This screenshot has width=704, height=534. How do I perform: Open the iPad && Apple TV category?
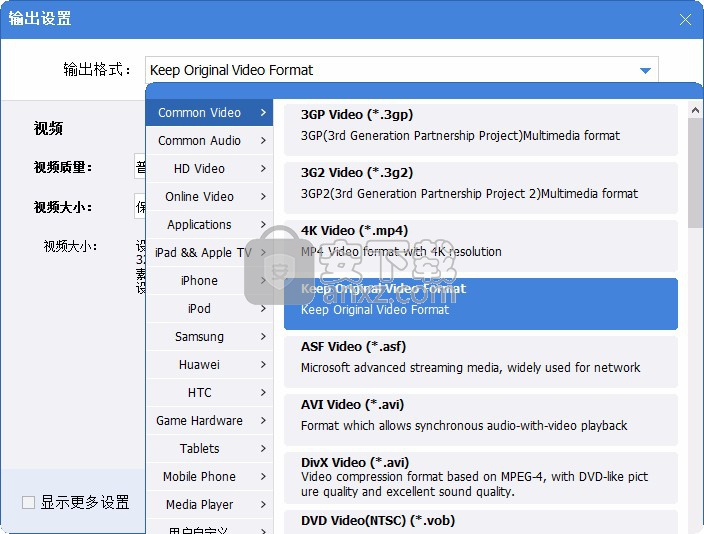coord(209,252)
